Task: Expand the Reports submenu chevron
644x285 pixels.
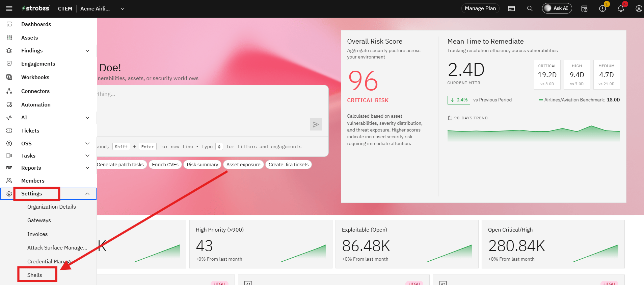Action: tap(87, 168)
